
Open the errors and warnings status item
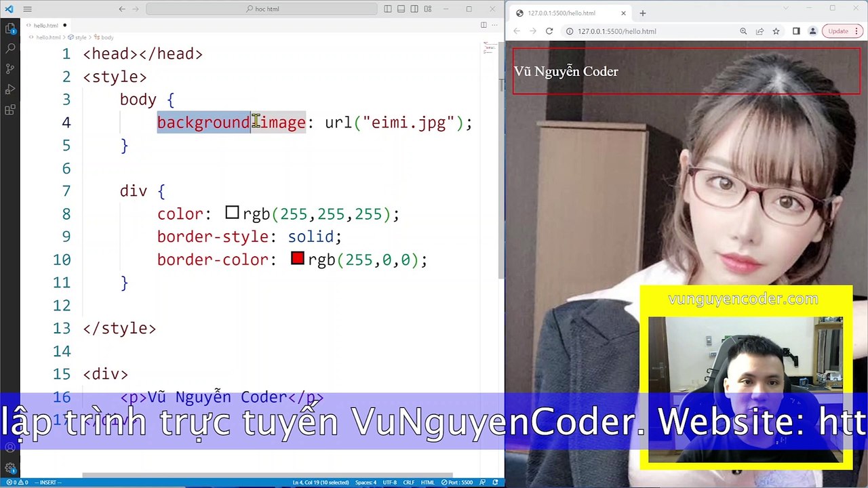[x=17, y=483]
